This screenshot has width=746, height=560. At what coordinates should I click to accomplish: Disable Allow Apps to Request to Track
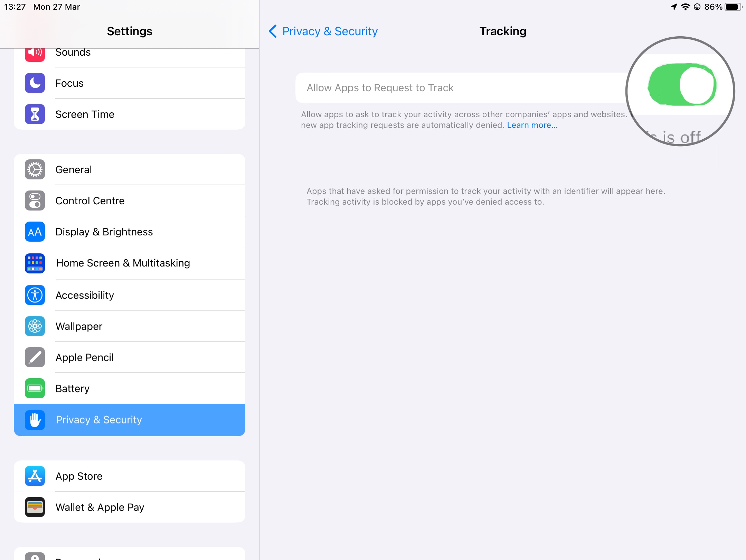pyautogui.click(x=682, y=84)
